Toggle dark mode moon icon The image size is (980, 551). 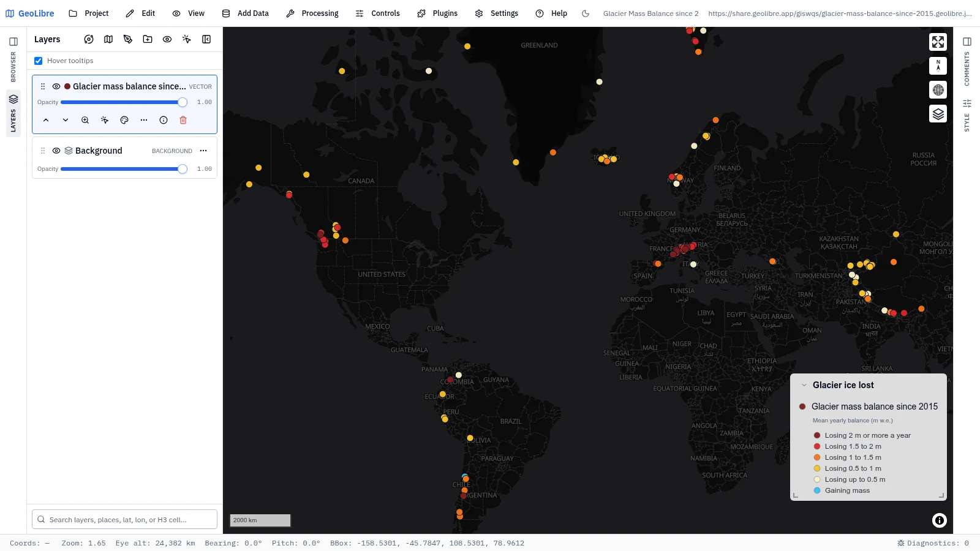586,13
